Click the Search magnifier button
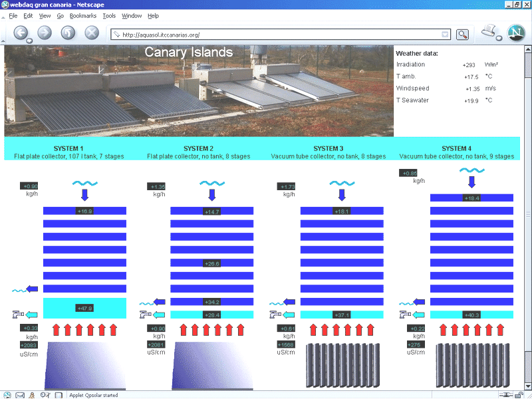Screen dimensions: 532x399 pos(462,34)
